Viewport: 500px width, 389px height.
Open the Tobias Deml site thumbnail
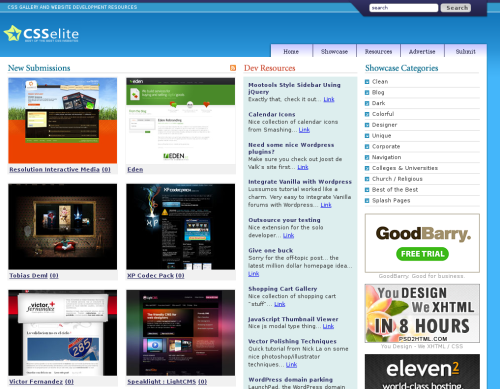pyautogui.click(x=63, y=227)
